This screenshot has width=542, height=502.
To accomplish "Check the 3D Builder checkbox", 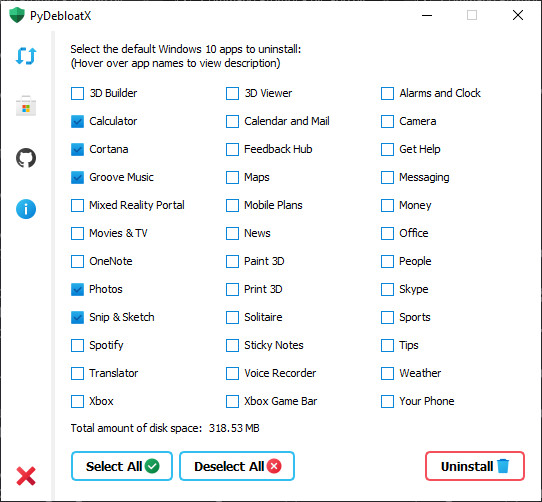I will pyautogui.click(x=77, y=93).
